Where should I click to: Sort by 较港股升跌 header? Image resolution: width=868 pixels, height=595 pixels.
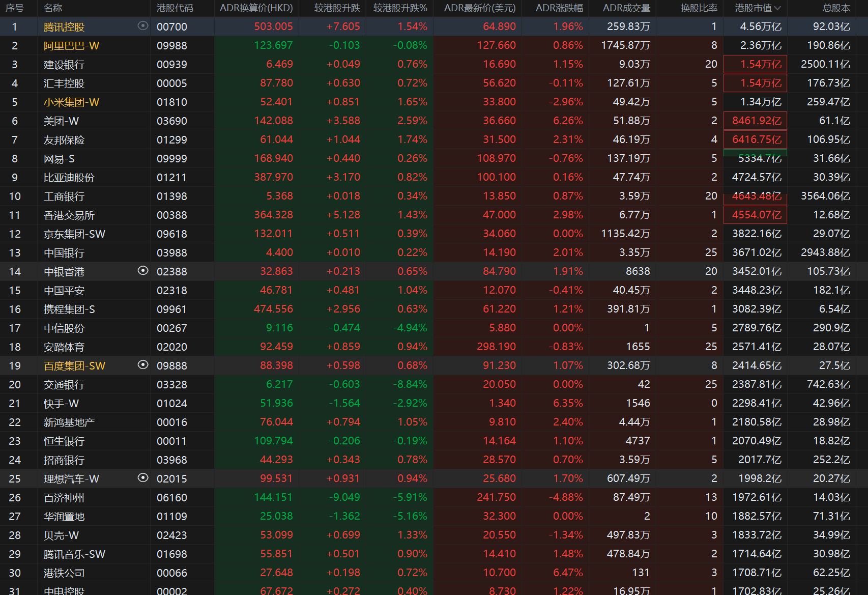click(337, 8)
